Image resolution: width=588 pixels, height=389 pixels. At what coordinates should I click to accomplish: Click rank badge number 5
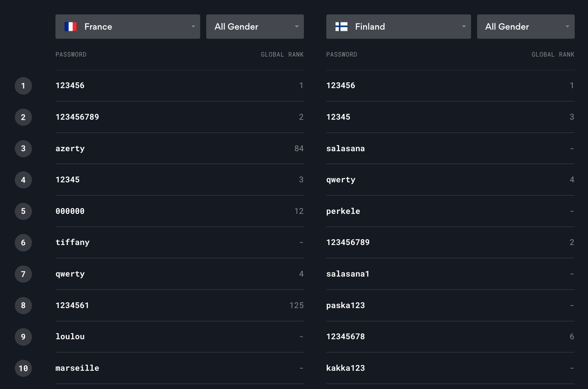[23, 211]
